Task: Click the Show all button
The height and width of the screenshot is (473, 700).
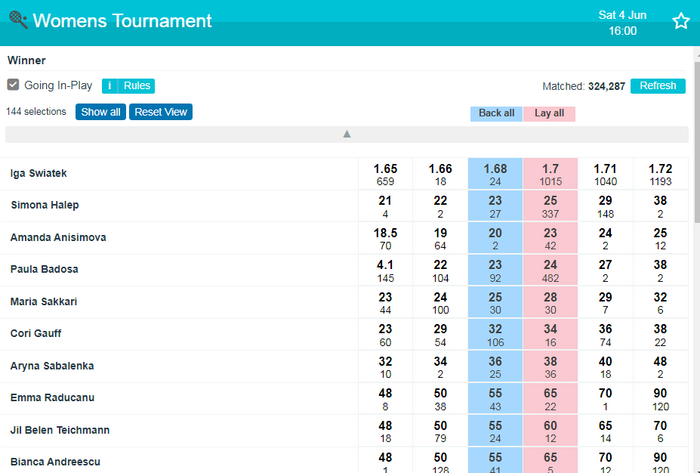Action: [x=100, y=112]
